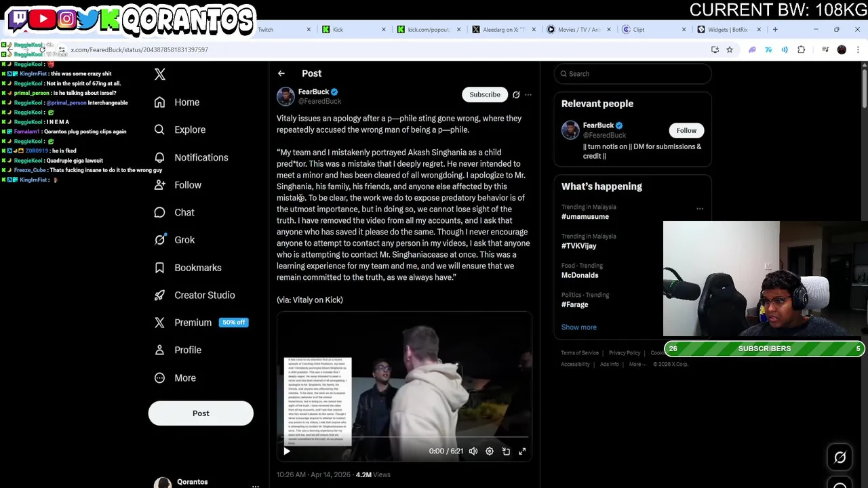The width and height of the screenshot is (868, 488).
Task: Open the X logo home icon
Action: (160, 75)
